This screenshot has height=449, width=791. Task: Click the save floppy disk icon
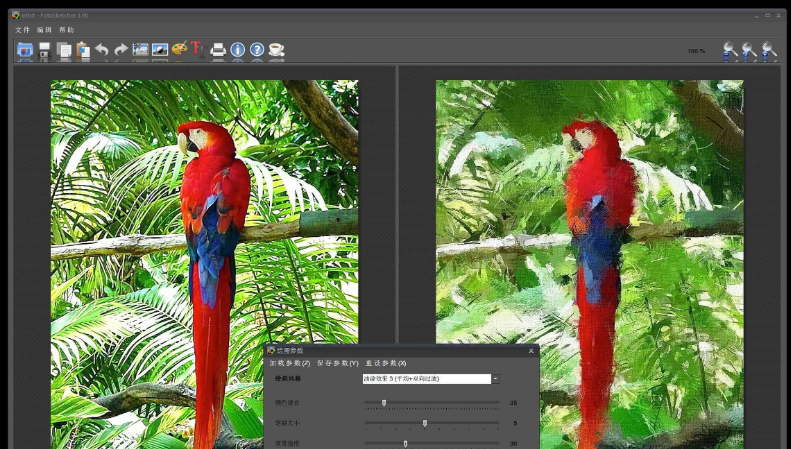point(45,50)
